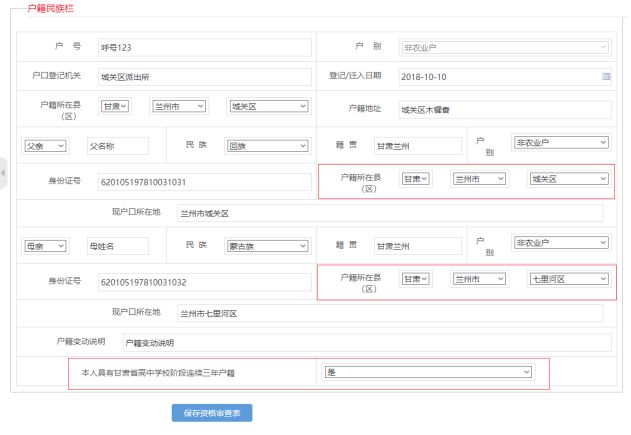The width and height of the screenshot is (631, 435).
Task: Open the father's city dropdown showing 兰州市
Action: click(x=479, y=179)
